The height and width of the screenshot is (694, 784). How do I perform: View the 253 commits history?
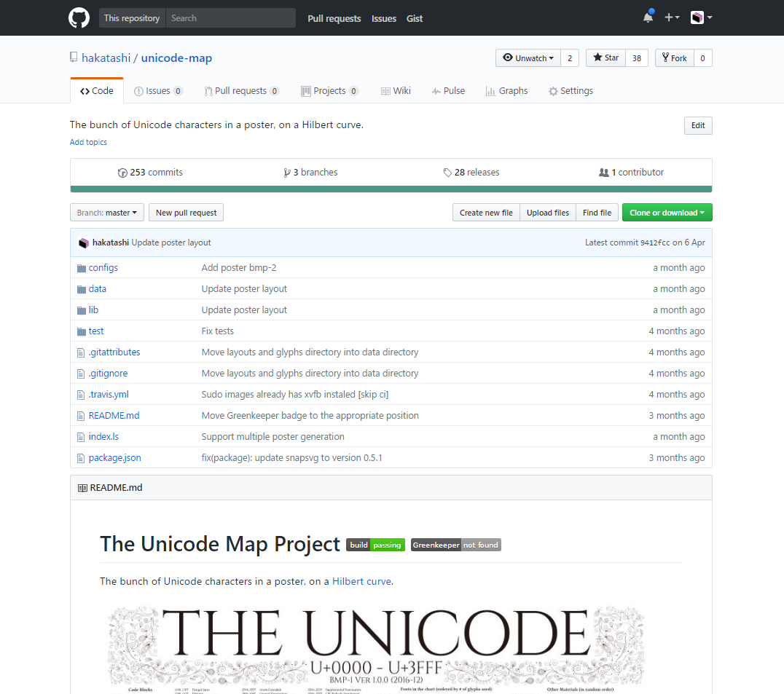(x=150, y=173)
